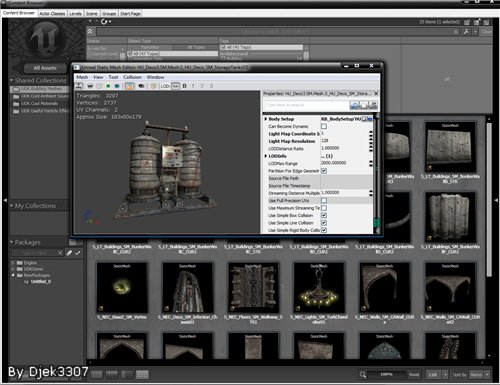Click Clear button near search bar

[x=486, y=32]
